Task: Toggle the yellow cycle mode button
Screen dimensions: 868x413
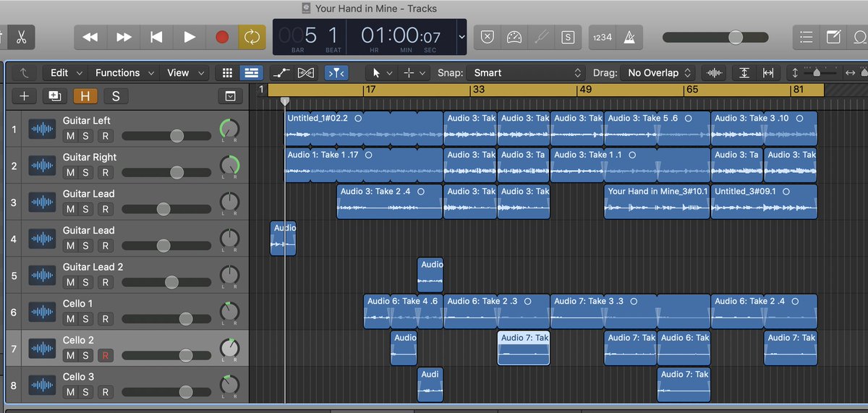Action: point(252,37)
